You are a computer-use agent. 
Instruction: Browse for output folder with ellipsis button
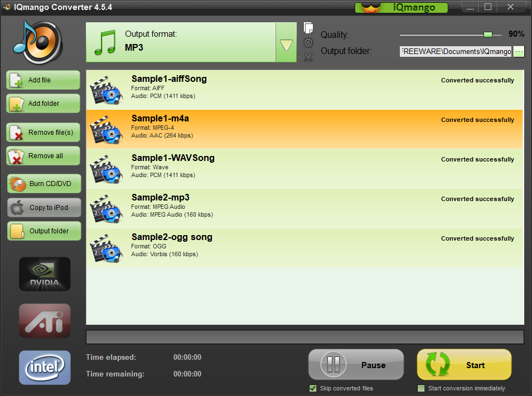519,51
